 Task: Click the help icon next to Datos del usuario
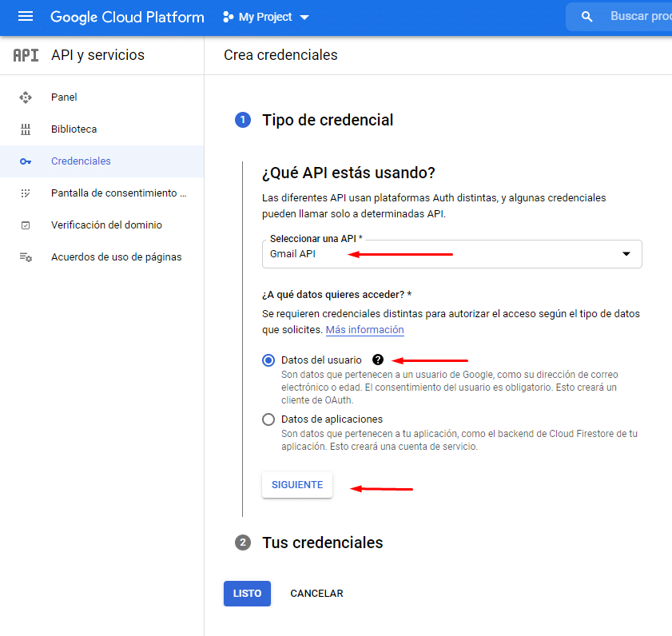click(378, 360)
